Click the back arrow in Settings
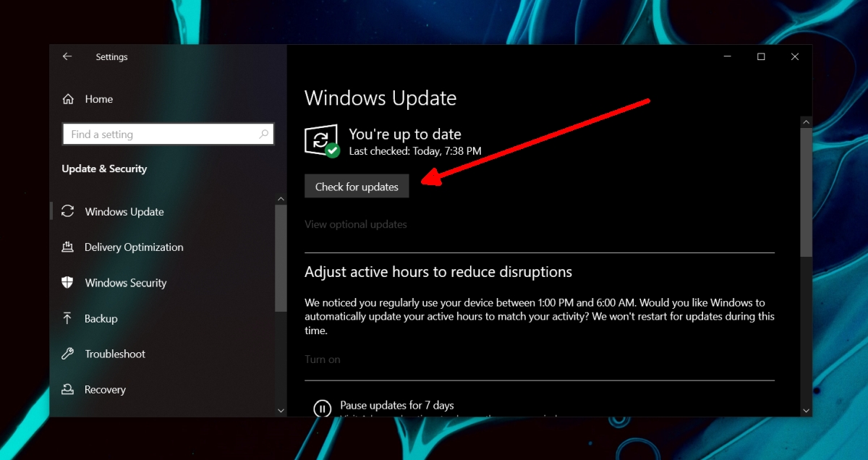Screen dimensions: 868x460 (67, 56)
